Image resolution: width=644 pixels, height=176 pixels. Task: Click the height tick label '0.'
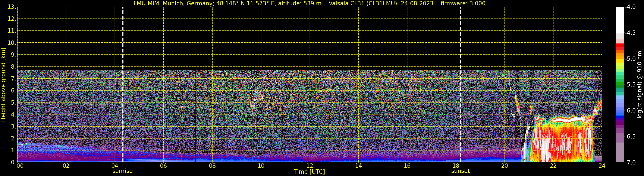pyautogui.click(x=13, y=162)
